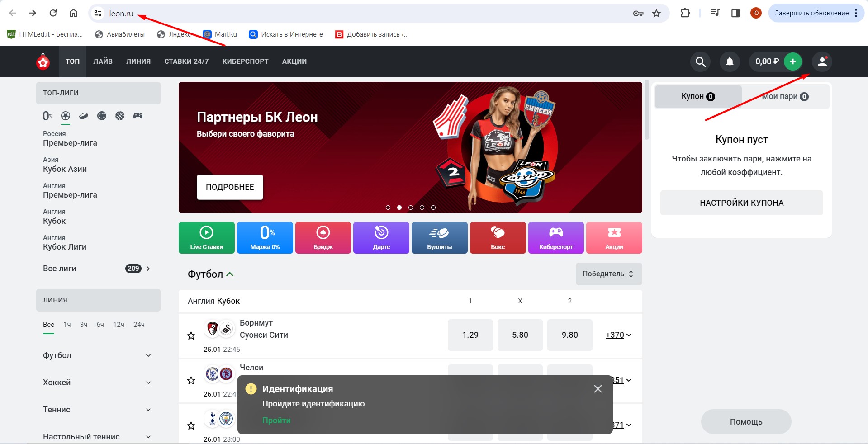The image size is (868, 444).
Task: Open the user profile icon
Action: point(822,61)
